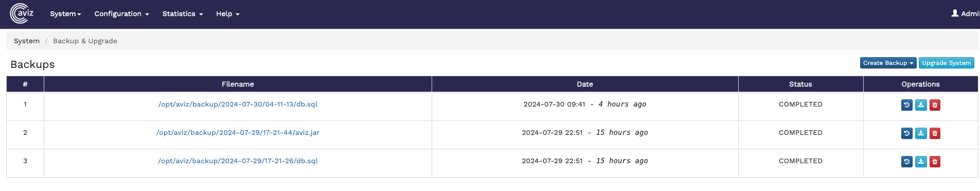The height and width of the screenshot is (191, 980).
Task: Open the Admin user menu
Action: click(x=965, y=13)
